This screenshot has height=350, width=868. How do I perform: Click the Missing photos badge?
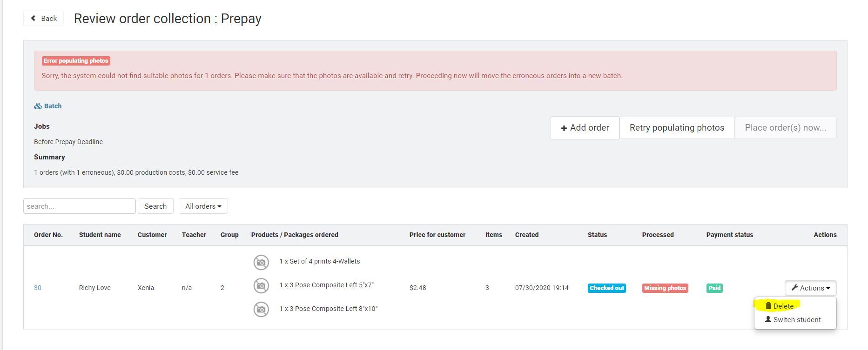click(x=665, y=288)
